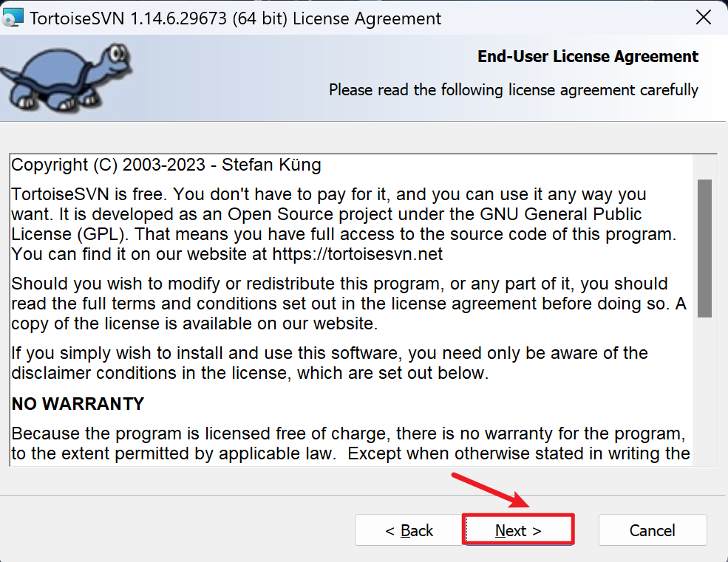Click the NO WARRANTY heading
Screen dimensions: 728x562
(x=78, y=404)
